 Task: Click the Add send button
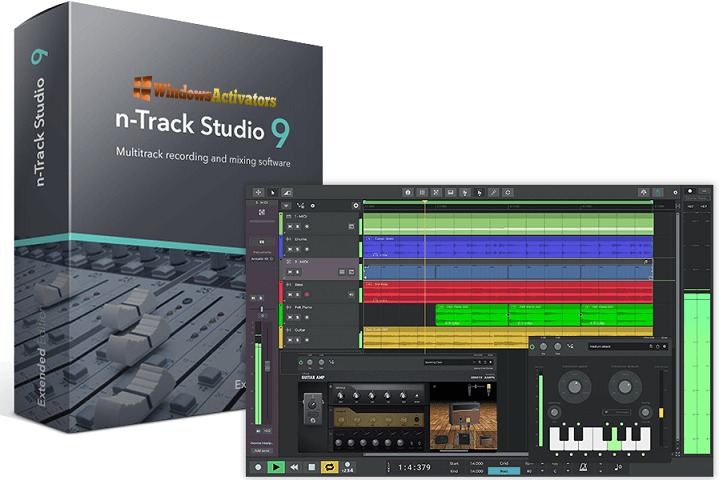point(262,450)
